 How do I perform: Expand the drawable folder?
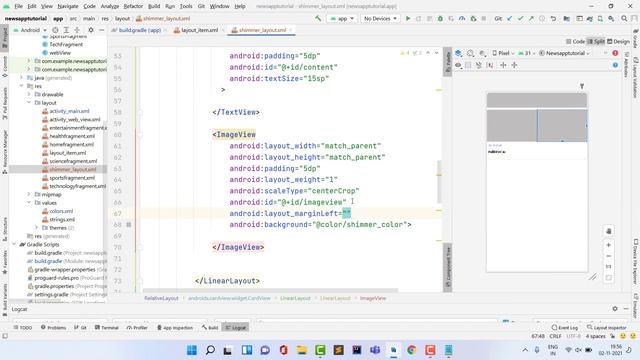click(29, 94)
